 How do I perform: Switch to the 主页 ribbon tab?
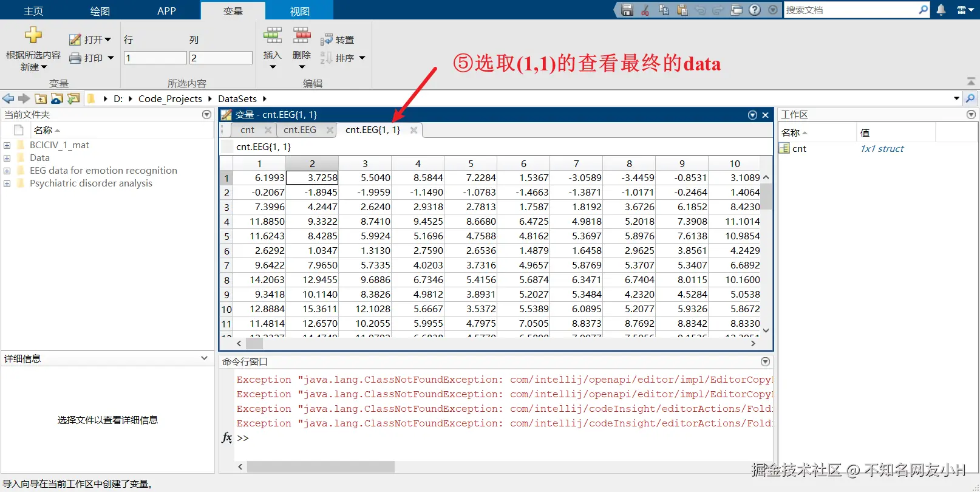[33, 11]
